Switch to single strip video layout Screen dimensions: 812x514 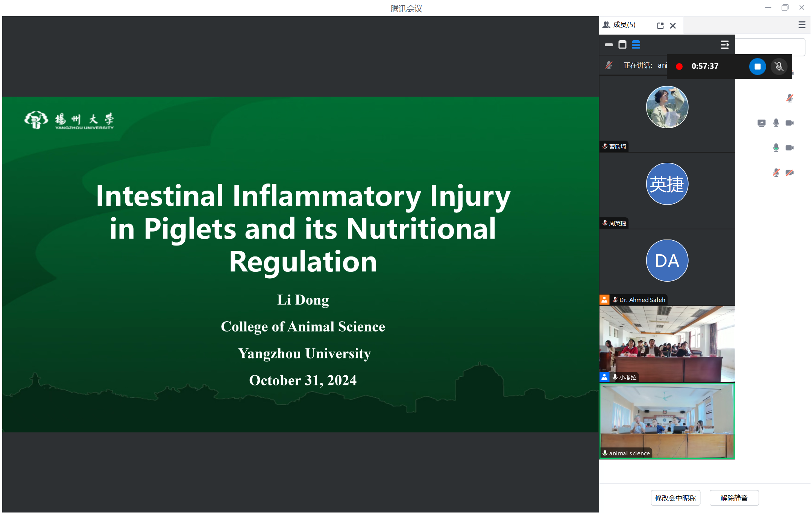[609, 45]
